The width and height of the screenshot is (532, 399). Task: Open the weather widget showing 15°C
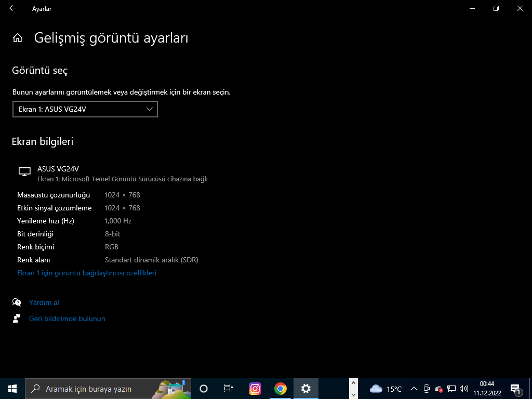(385, 389)
